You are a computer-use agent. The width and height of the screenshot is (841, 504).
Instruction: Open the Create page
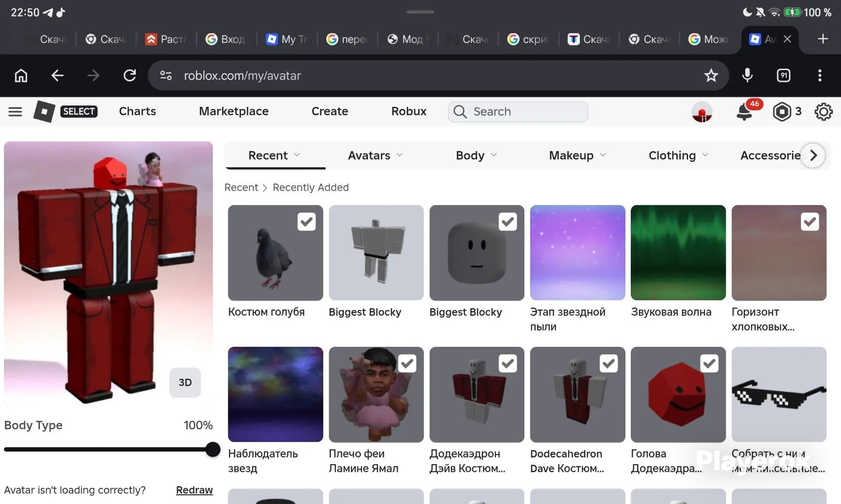tap(330, 111)
